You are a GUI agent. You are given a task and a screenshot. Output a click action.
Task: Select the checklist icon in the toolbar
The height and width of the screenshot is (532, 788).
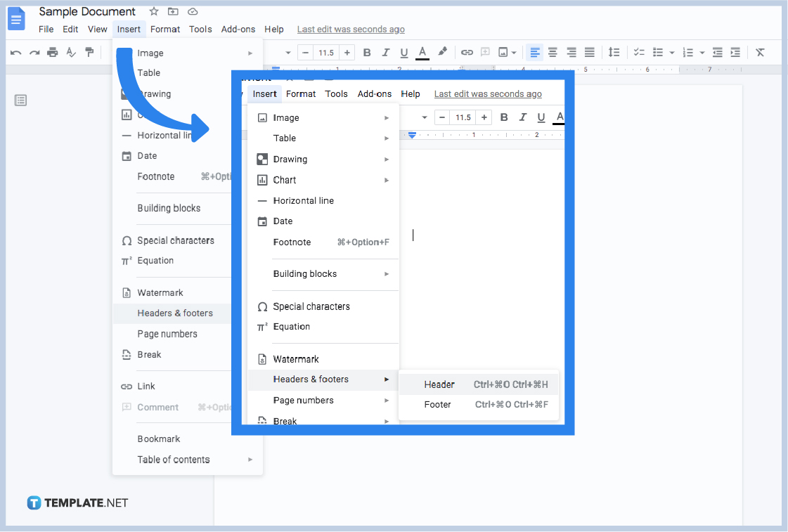coord(638,52)
